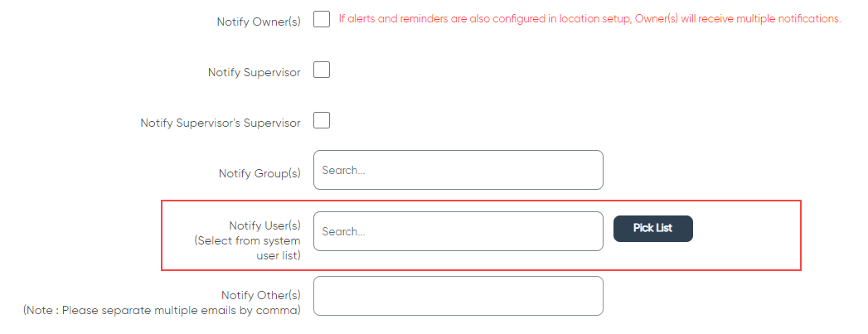
Task: Tick the Notify Supervisor checkbox
Action: [322, 70]
